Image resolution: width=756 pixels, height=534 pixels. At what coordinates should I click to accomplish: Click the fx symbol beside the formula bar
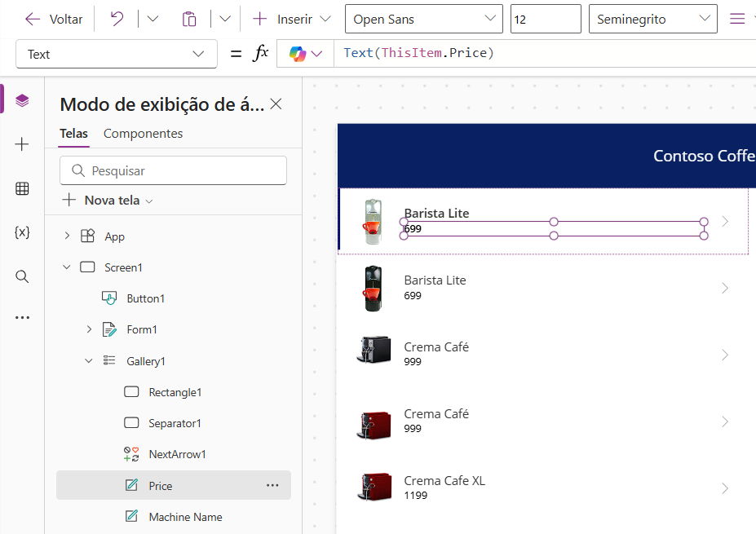coord(260,52)
